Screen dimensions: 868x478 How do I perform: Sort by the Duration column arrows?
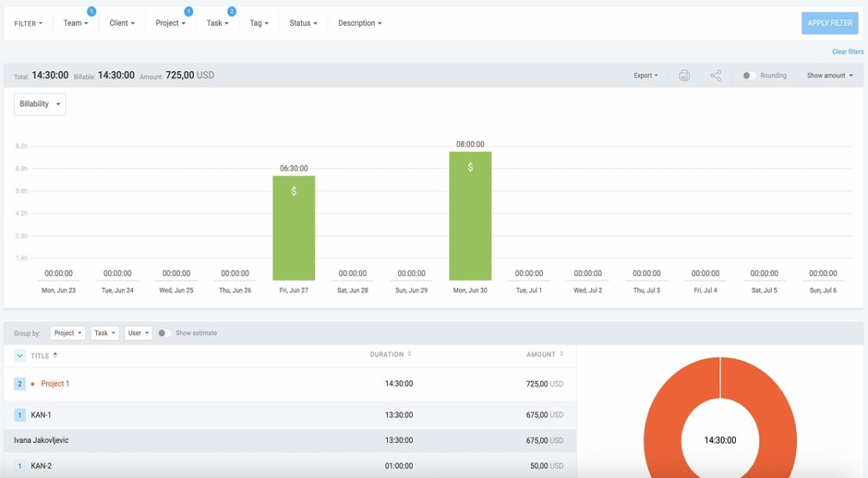coord(410,354)
